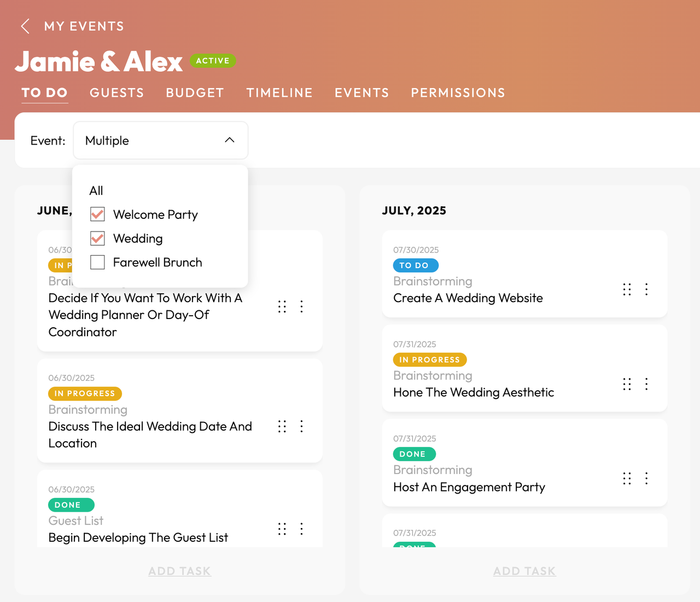The width and height of the screenshot is (700, 602).
Task: Check the Farewell Brunch event filter
Action: 97,262
